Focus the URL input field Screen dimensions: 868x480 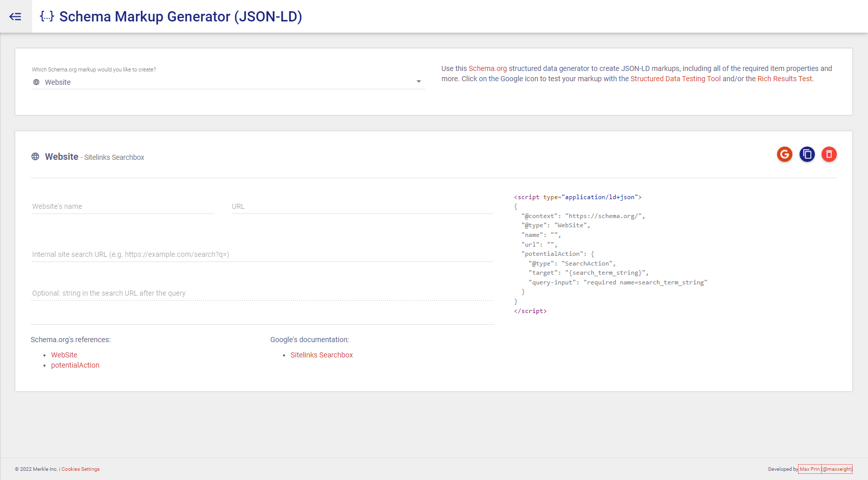coord(362,206)
